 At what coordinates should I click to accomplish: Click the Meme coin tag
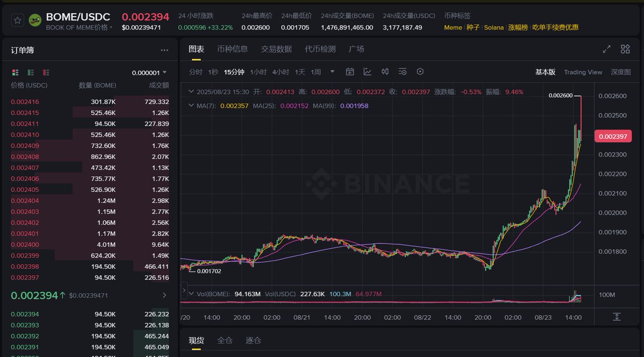coord(453,27)
